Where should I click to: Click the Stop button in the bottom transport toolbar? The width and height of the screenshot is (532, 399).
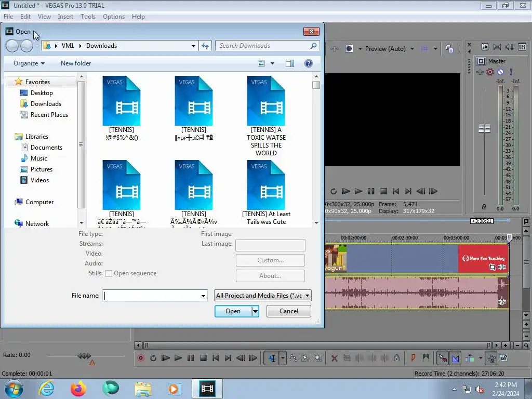203,358
